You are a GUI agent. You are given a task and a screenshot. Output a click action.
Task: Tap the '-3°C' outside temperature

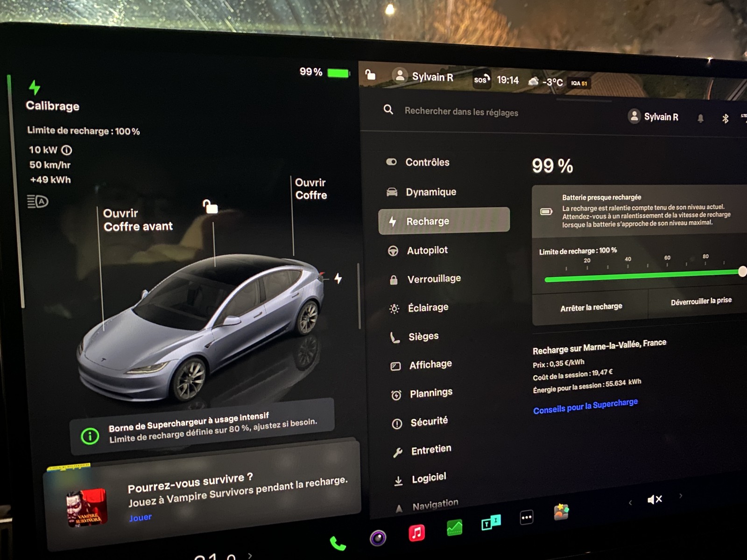[552, 82]
